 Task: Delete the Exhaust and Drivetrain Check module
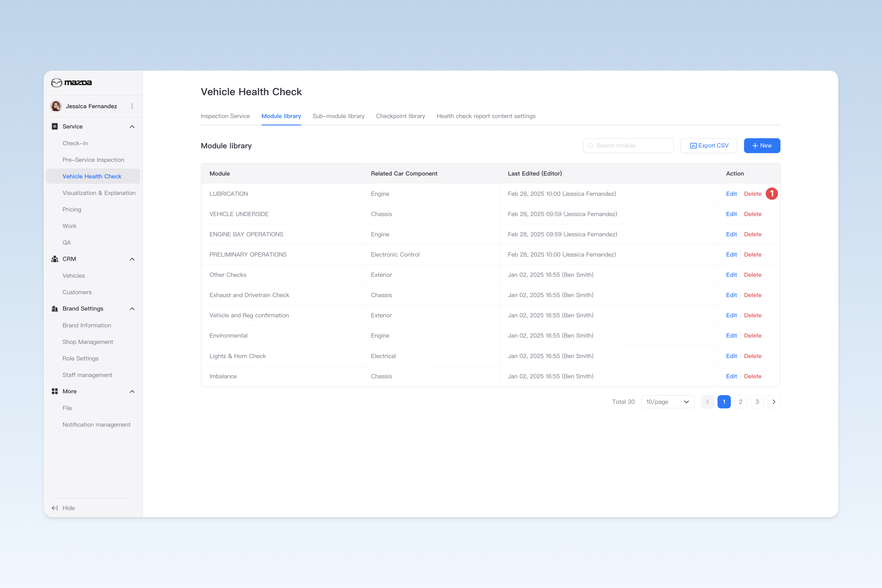[753, 295]
